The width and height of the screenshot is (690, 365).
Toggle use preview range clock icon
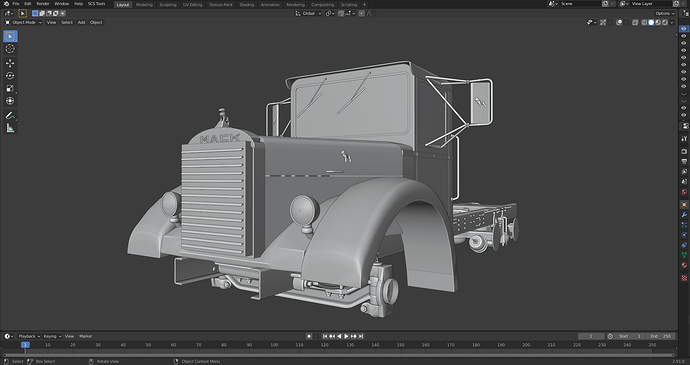(x=610, y=336)
